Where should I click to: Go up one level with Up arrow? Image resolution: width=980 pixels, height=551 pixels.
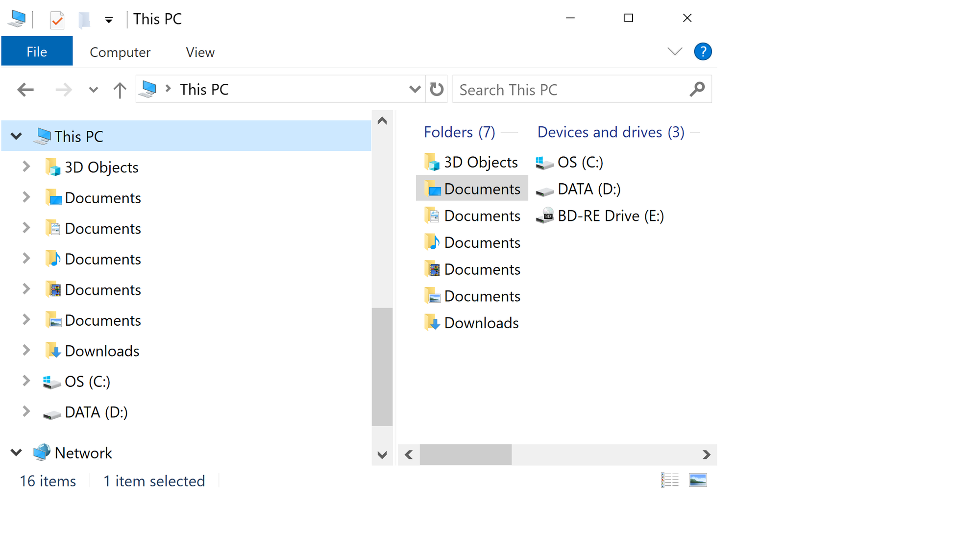click(x=120, y=90)
